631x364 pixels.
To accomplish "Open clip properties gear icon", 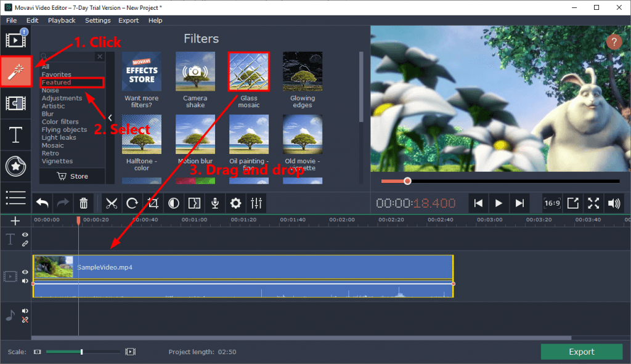I will [x=235, y=203].
